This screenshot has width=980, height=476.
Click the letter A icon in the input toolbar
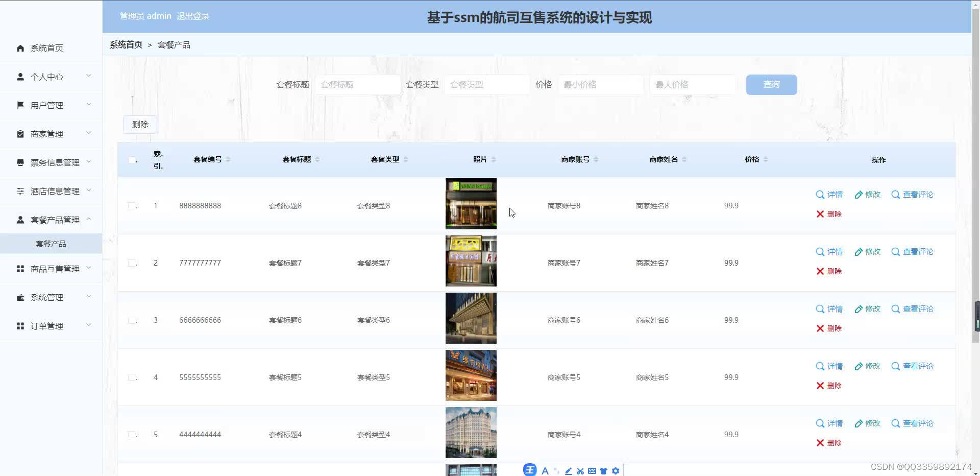[545, 471]
